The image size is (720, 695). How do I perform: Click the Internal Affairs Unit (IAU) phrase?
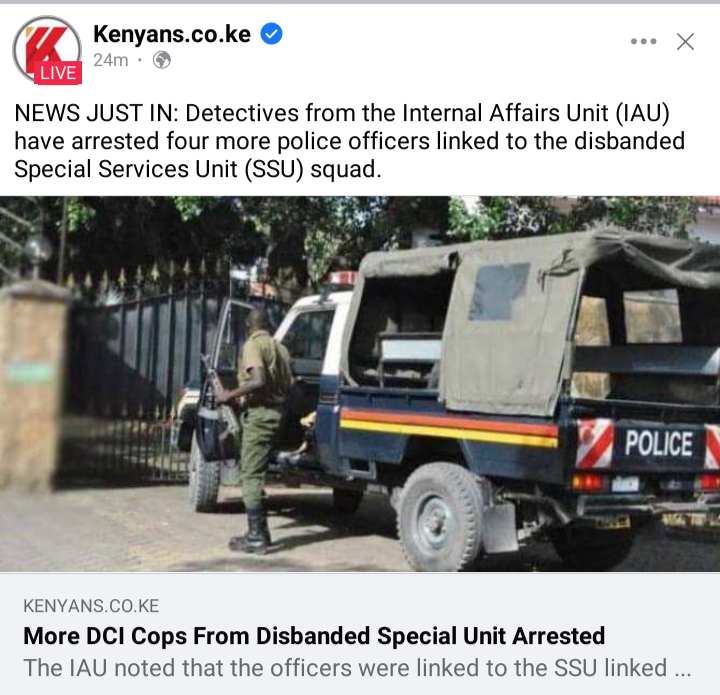(x=535, y=113)
